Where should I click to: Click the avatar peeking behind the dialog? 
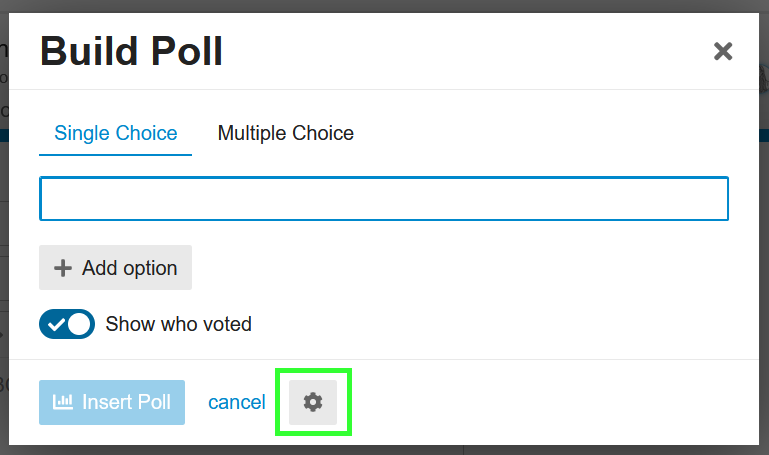(764, 78)
